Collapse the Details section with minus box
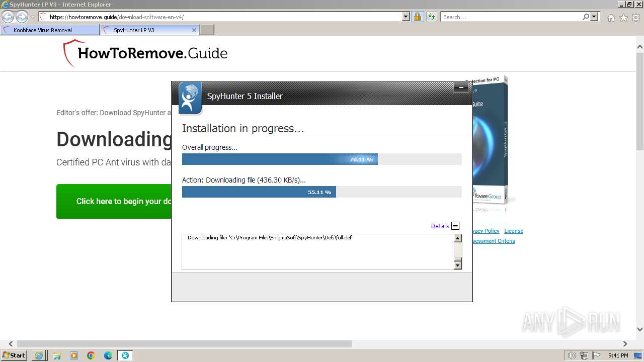This screenshot has width=644, height=362. click(x=455, y=226)
